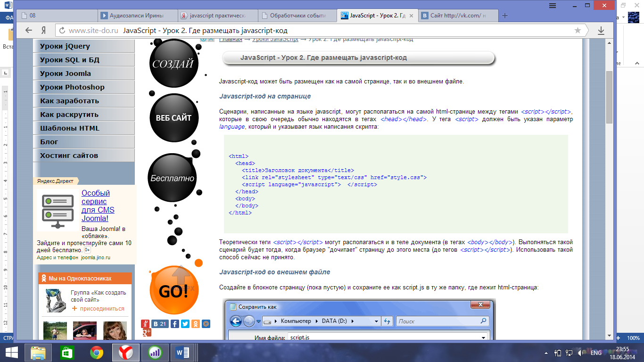Switch to the Аудиозаписи Ирины tab
Screen dimensions: 644x362
[138, 16]
